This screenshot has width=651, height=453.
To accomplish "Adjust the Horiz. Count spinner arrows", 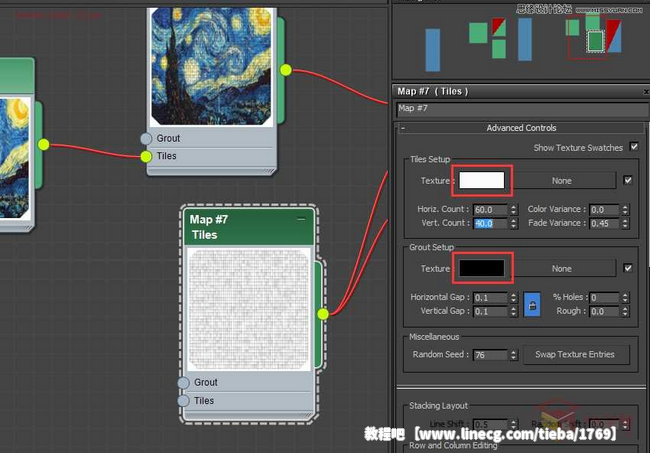I will [514, 210].
